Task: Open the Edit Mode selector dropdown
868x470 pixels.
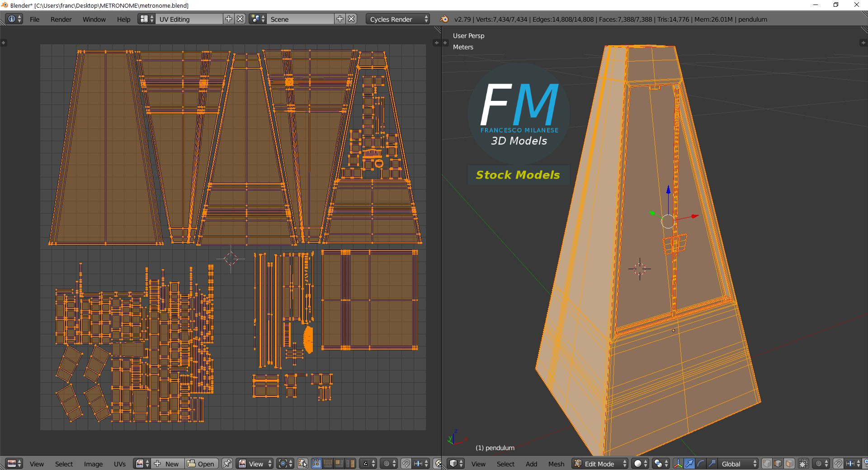Action: (x=600, y=464)
